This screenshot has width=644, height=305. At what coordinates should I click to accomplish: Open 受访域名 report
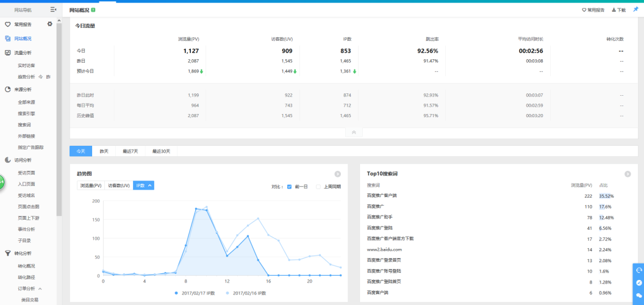point(26,195)
